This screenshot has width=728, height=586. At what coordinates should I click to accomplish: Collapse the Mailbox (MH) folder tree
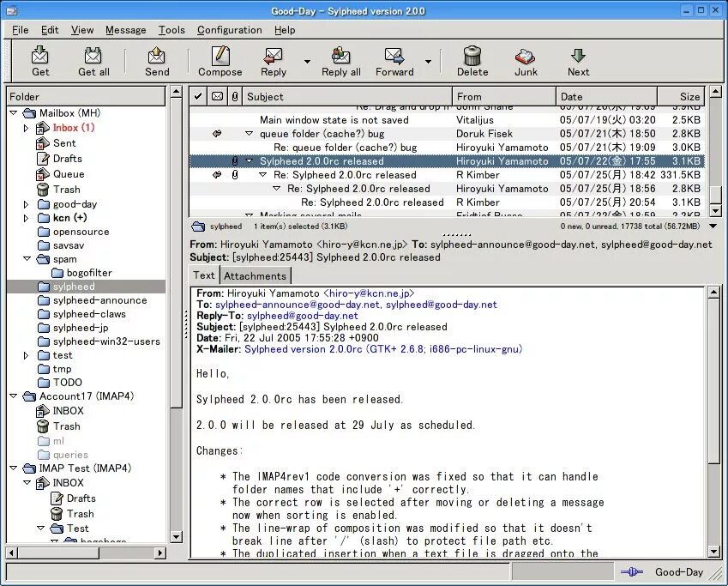pos(13,112)
